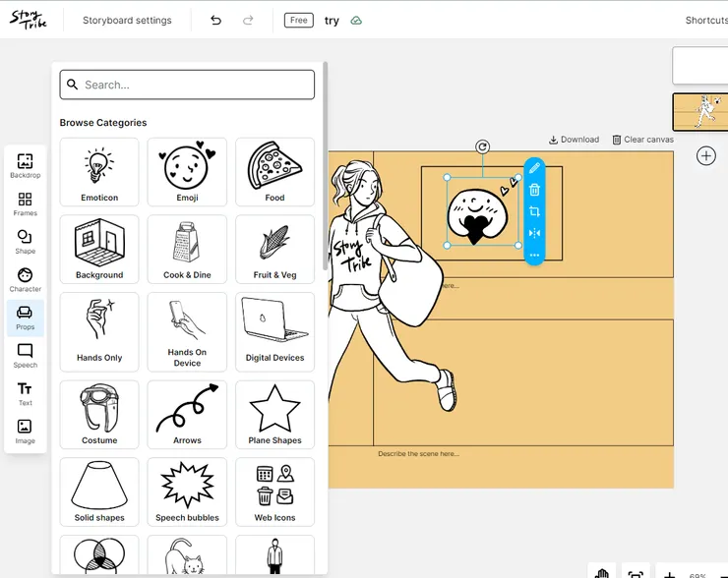Screen dimensions: 728x578
Task: Click the props panel scrollbar
Action: point(325,166)
